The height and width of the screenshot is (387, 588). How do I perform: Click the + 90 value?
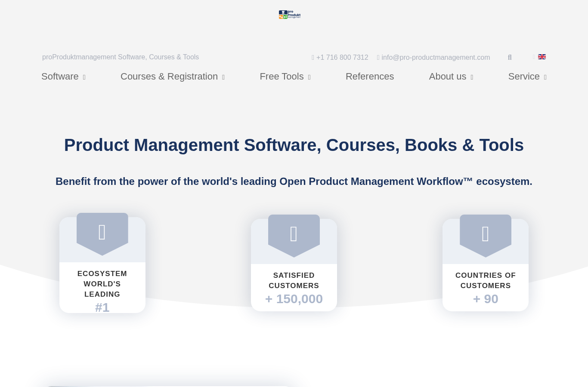(486, 299)
